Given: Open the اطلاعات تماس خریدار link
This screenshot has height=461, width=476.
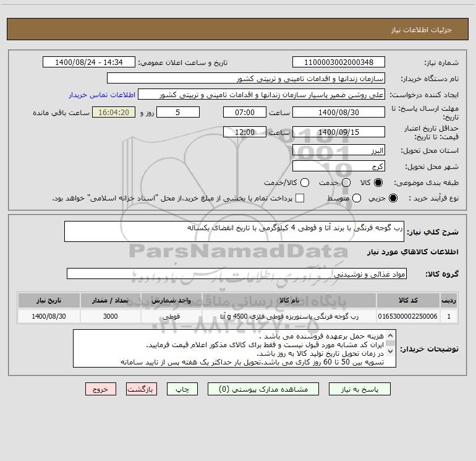Looking at the screenshot, I should click(102, 95).
